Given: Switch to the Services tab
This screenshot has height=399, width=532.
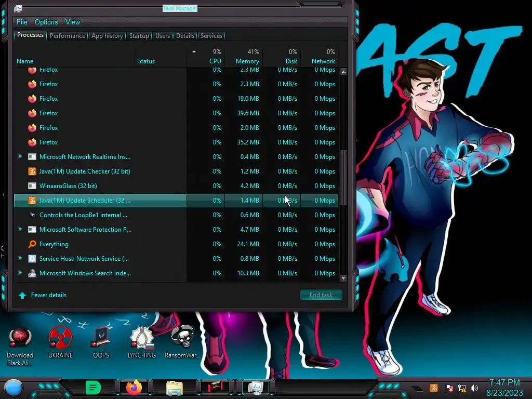Looking at the screenshot, I should 211,36.
